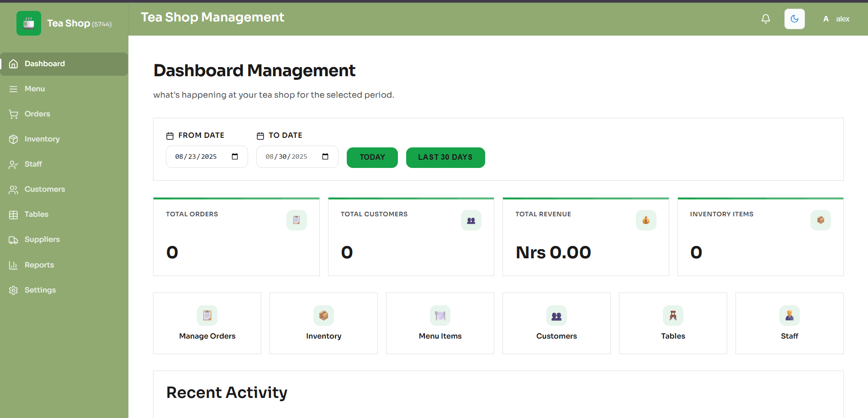
Task: Open the alex user account menu
Action: click(x=836, y=19)
